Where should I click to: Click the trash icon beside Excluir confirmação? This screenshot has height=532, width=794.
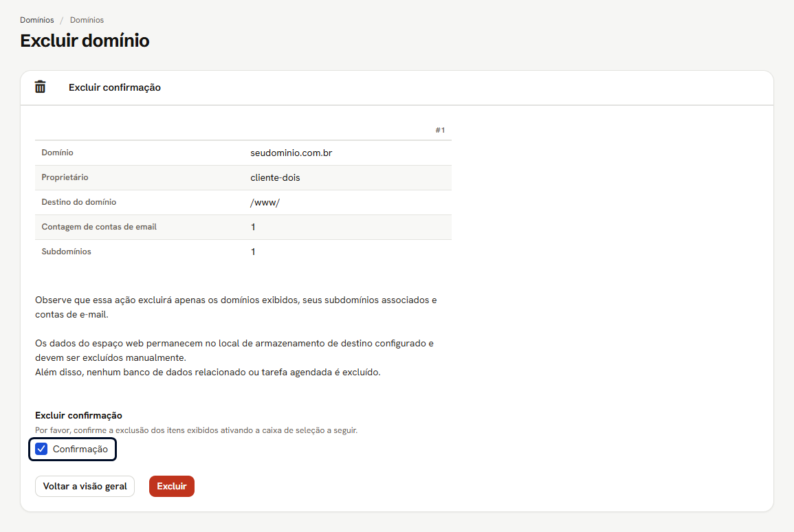[40, 87]
